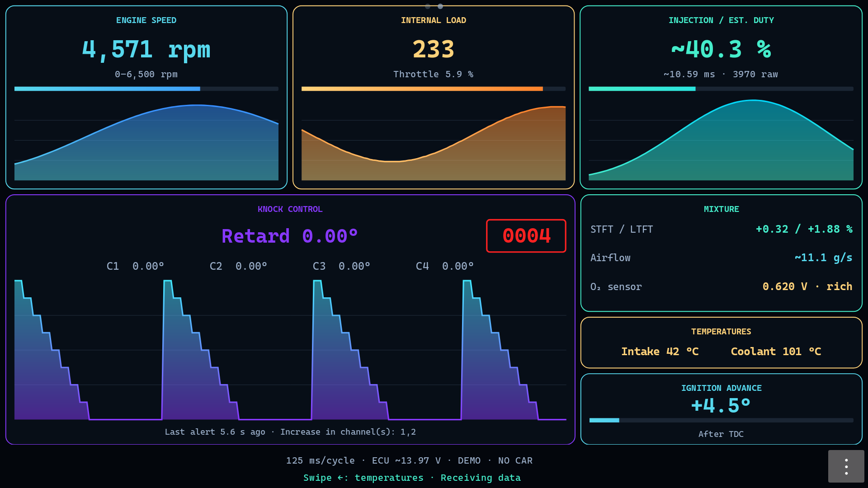Click the IGNITION ADVANCE title
The width and height of the screenshot is (868, 488).
click(721, 388)
